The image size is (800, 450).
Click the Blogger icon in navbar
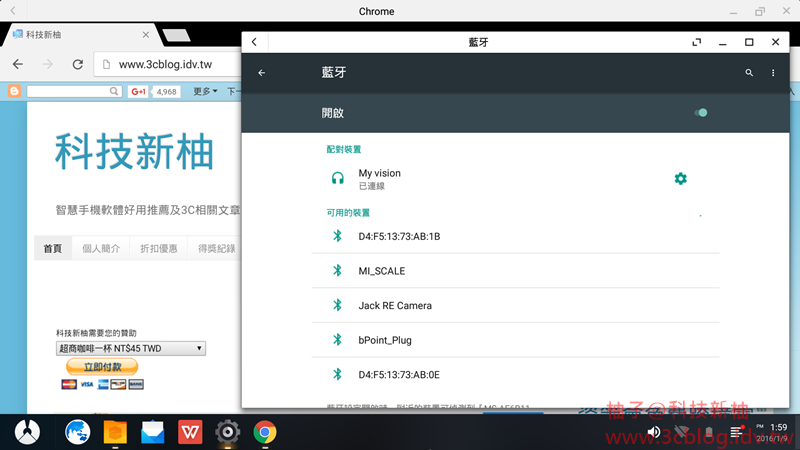[x=14, y=91]
